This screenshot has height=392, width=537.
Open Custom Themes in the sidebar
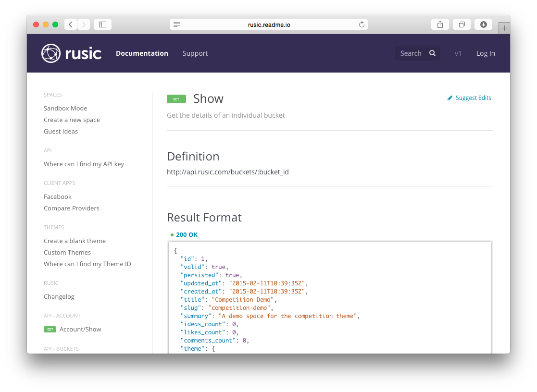tap(67, 252)
